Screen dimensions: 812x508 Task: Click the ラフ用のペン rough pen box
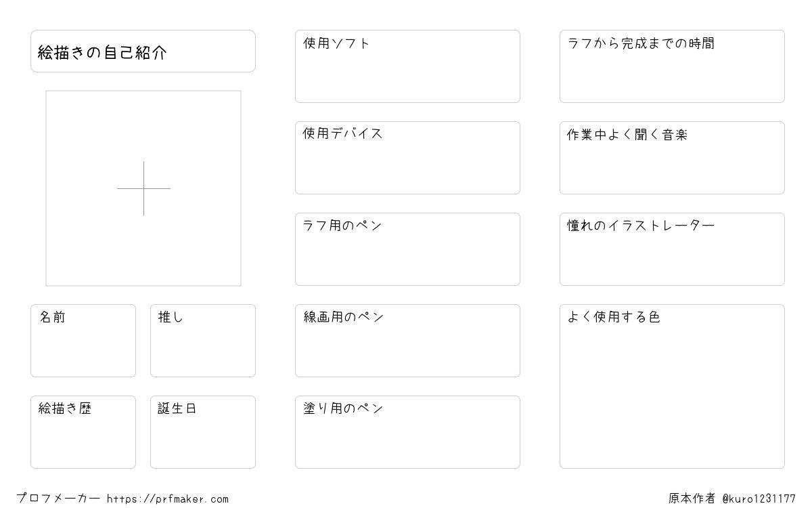[407, 249]
